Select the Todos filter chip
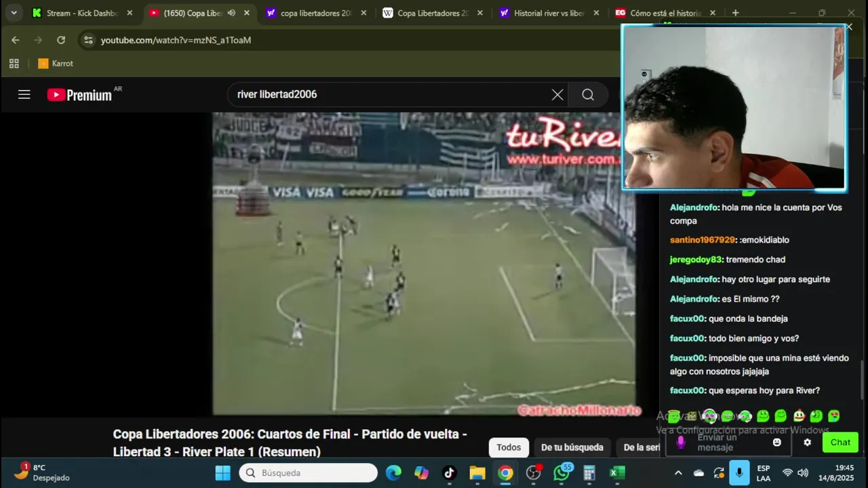Screen dimensions: 868x488 [x=509, y=447]
